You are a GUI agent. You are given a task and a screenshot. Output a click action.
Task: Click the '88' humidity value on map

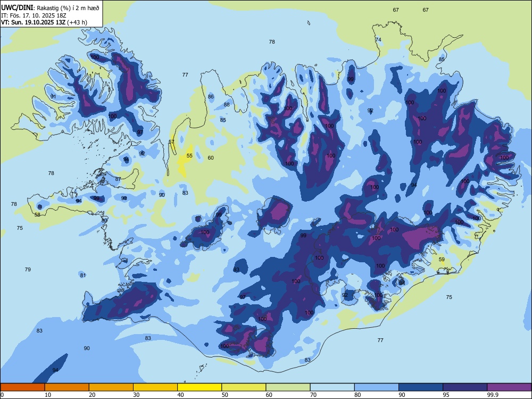227,104
